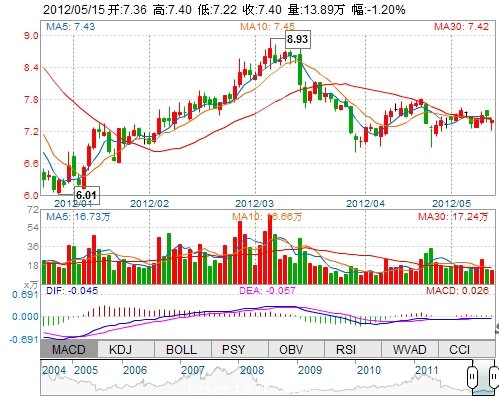This screenshot has width=499, height=399.
Task: Select the WVAD indicator tab
Action: (410, 349)
